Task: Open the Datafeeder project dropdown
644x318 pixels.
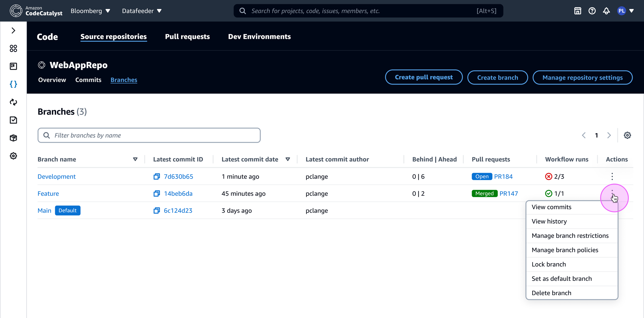Action: 142,11
